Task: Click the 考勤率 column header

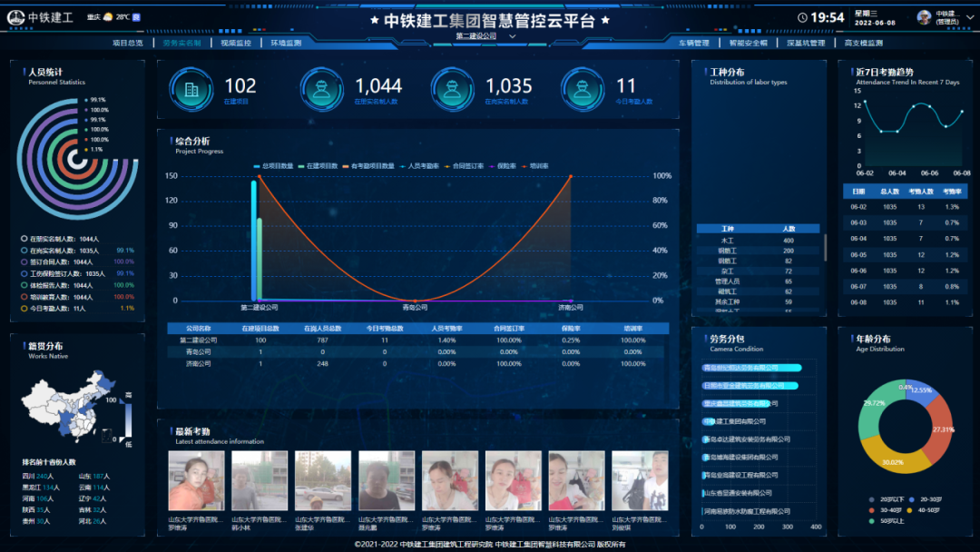Action: 952,192
